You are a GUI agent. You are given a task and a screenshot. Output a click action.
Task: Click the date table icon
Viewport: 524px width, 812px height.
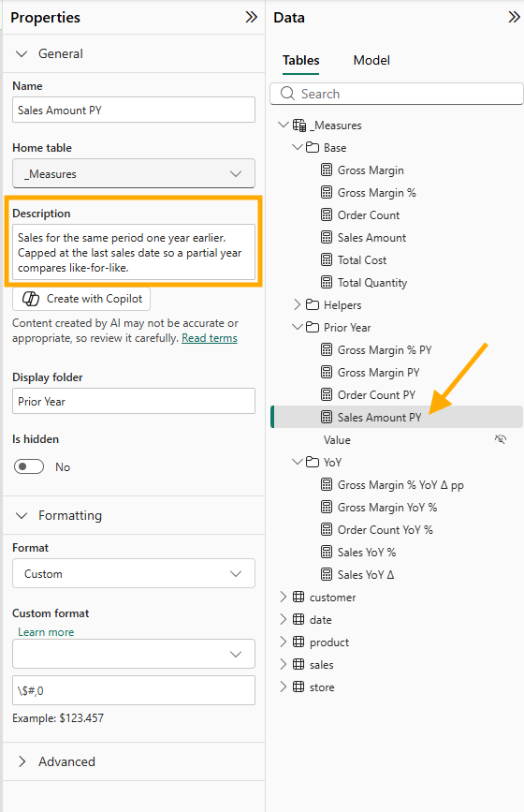point(298,619)
